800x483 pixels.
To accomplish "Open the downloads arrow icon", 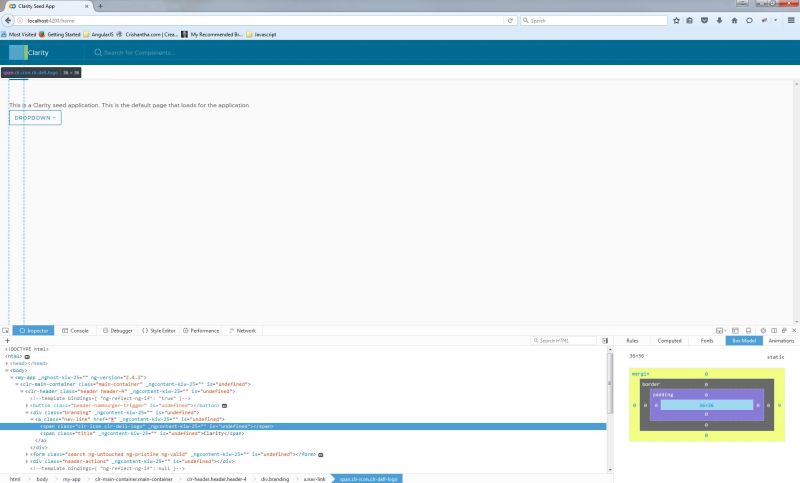I will click(x=719, y=20).
